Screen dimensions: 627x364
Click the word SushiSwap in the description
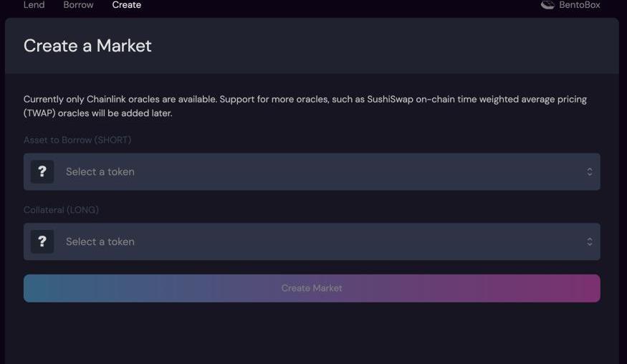pyautogui.click(x=390, y=99)
